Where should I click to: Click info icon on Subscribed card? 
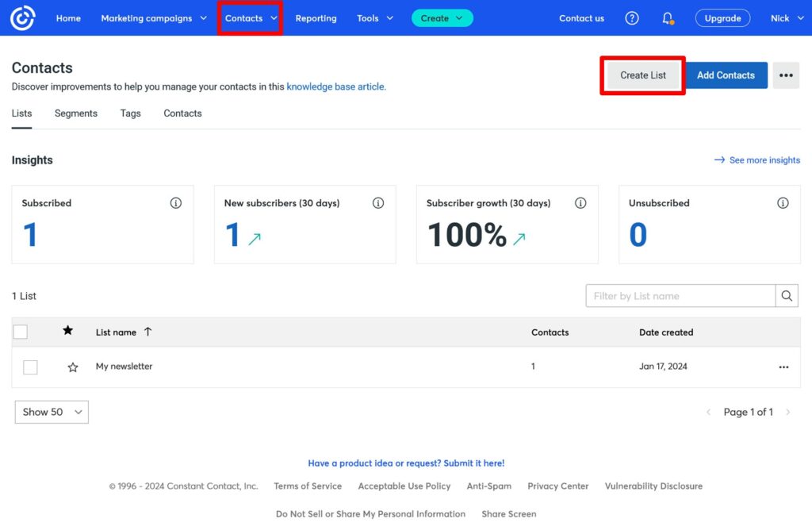click(x=176, y=203)
